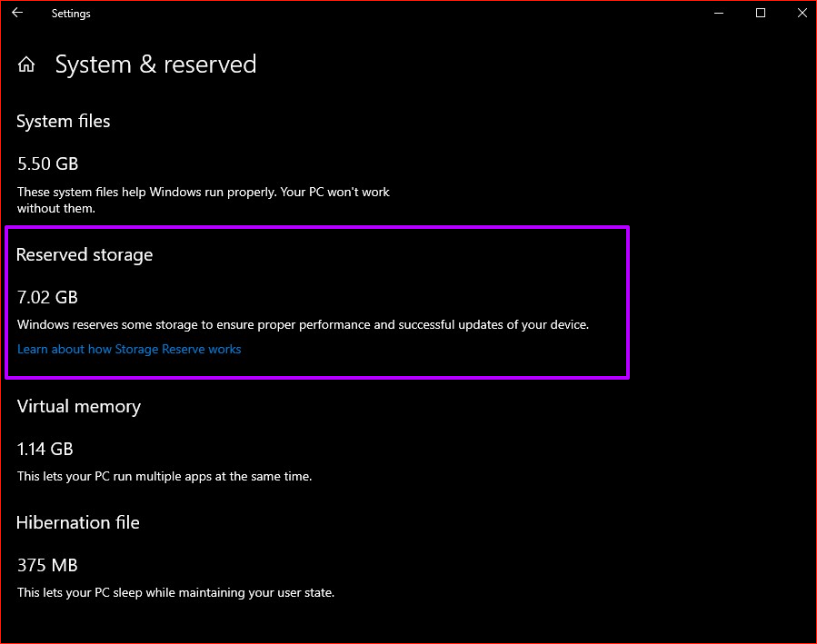817x644 pixels.
Task: Minimize the Settings window
Action: [719, 14]
